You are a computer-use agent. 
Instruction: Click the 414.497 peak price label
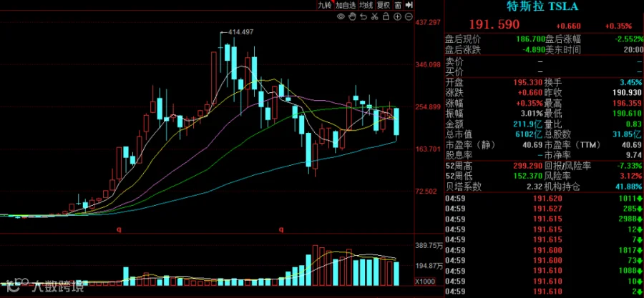[x=240, y=32]
